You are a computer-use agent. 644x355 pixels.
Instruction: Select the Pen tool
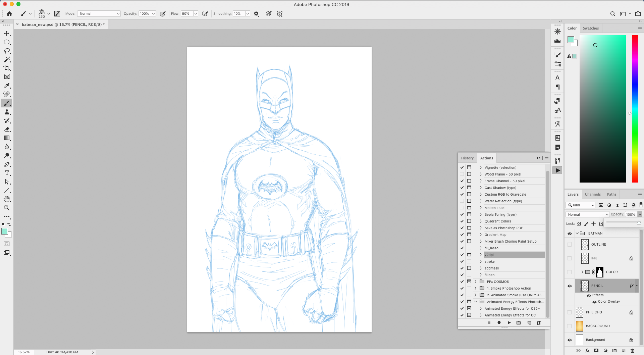(x=7, y=164)
